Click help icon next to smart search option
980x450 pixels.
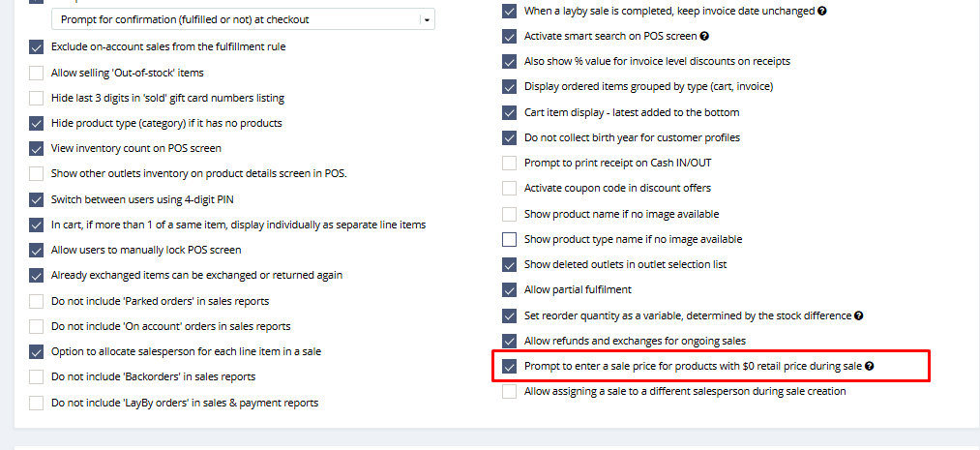(x=704, y=37)
